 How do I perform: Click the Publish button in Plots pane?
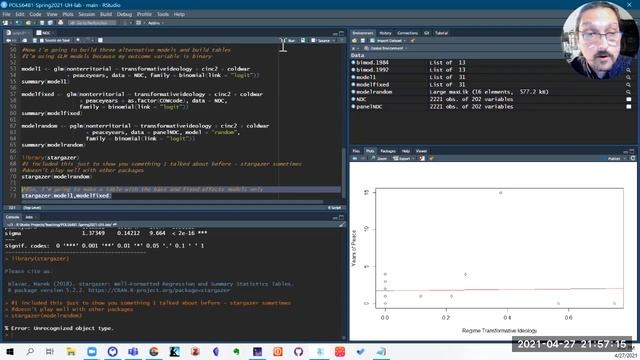click(614, 158)
